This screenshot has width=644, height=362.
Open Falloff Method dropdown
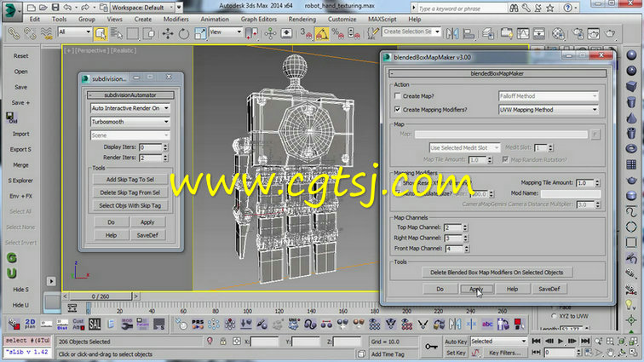548,96
